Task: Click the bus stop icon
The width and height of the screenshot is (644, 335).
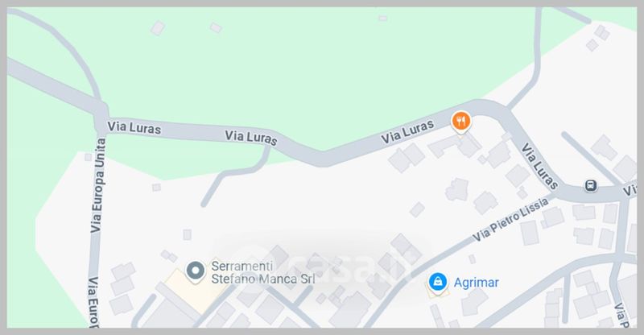Action: [x=591, y=185]
